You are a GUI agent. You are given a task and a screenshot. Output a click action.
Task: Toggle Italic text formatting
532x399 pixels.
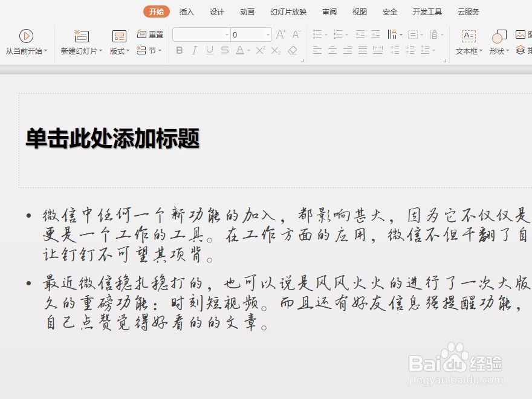195,51
